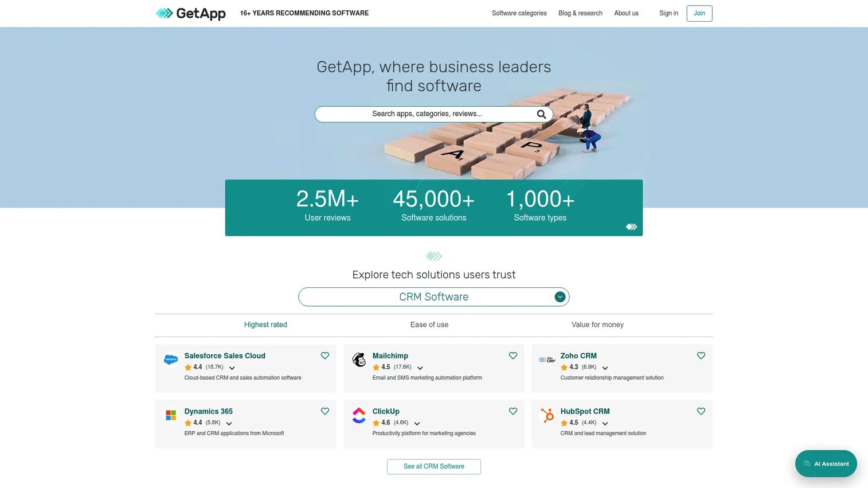Open Salesforce Sales Cloud title link
868x488 pixels.
point(225,356)
